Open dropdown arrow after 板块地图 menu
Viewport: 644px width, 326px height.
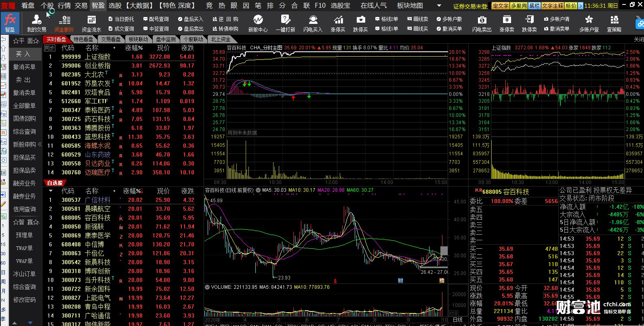(x=440, y=6)
